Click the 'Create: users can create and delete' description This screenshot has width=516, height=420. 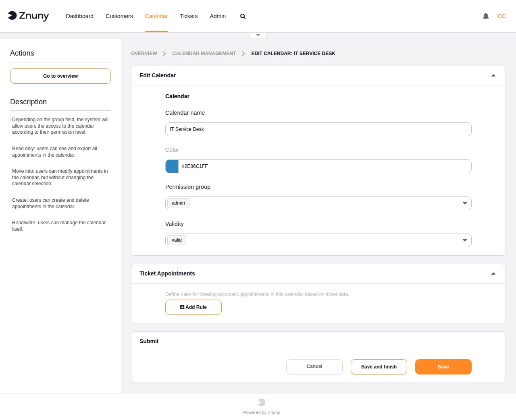pos(51,203)
